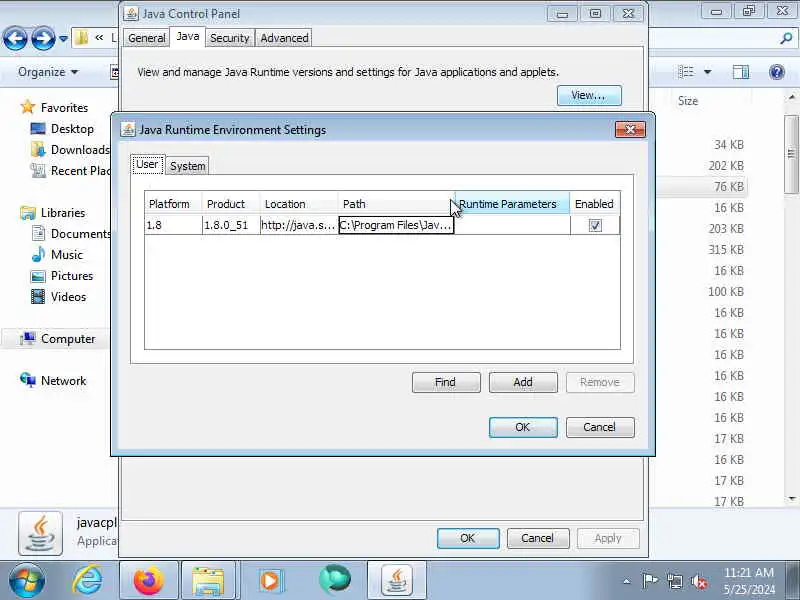Click the Size column header in Explorer

[x=688, y=101]
